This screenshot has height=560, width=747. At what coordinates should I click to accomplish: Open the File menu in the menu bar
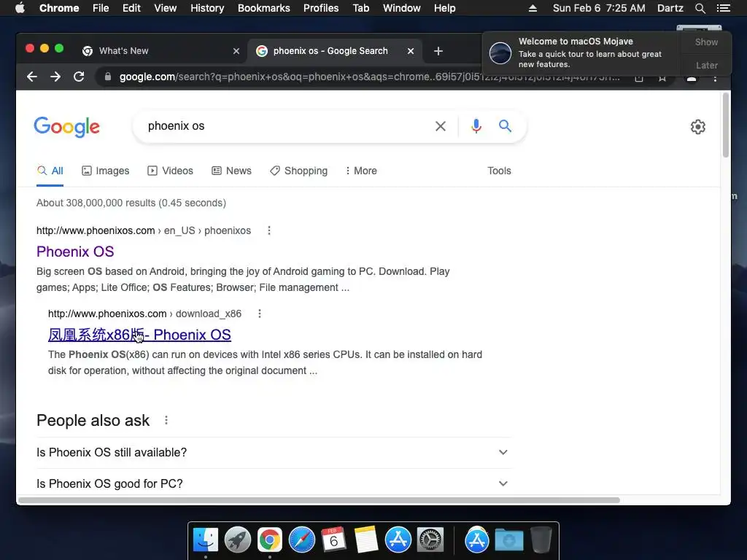coord(101,8)
